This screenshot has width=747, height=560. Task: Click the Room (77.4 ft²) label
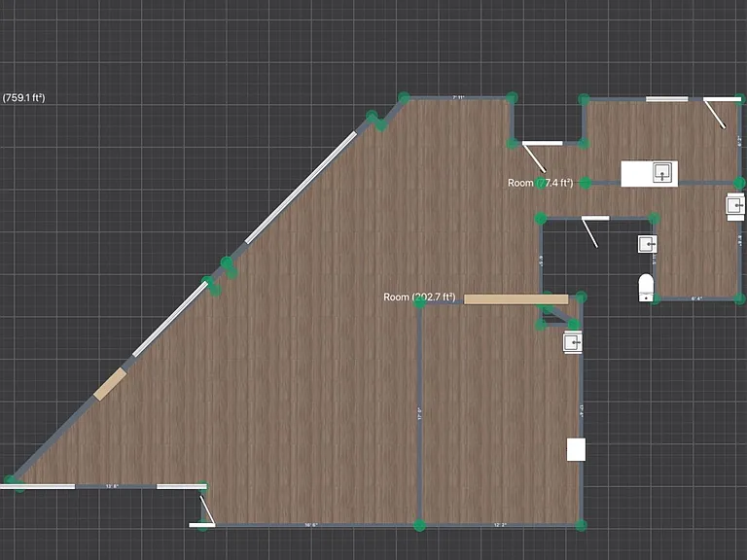(x=540, y=183)
